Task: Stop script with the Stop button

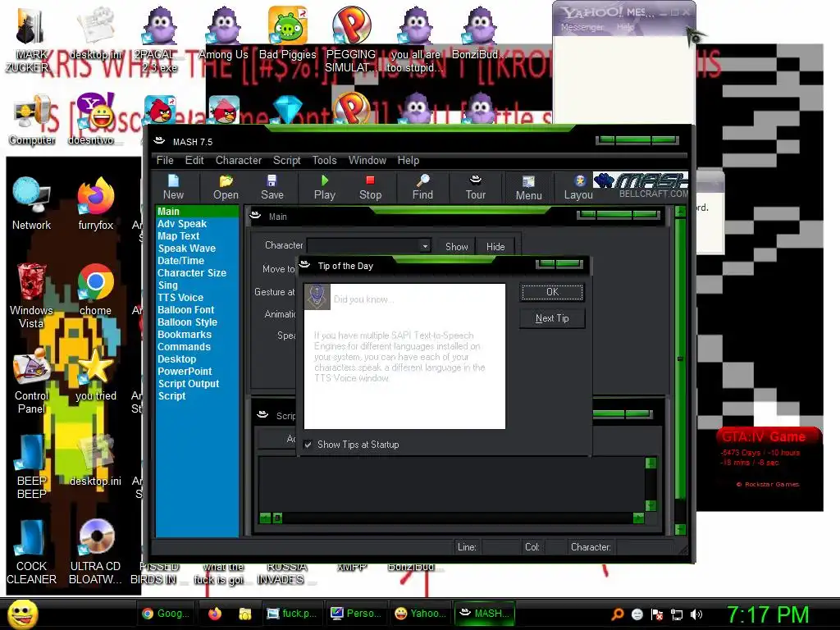Action: (370, 187)
